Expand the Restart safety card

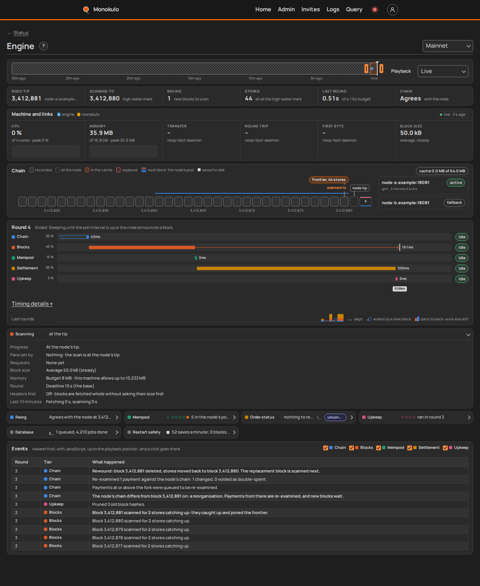(182, 432)
